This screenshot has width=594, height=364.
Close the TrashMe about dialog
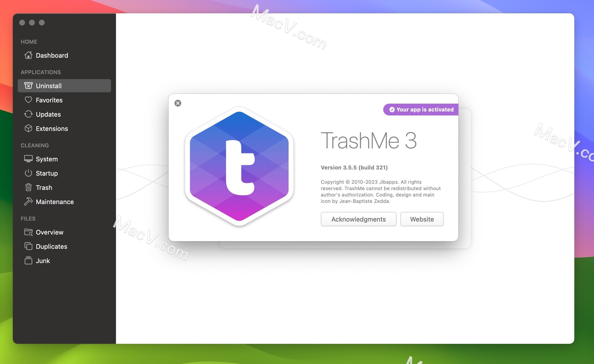coord(177,103)
